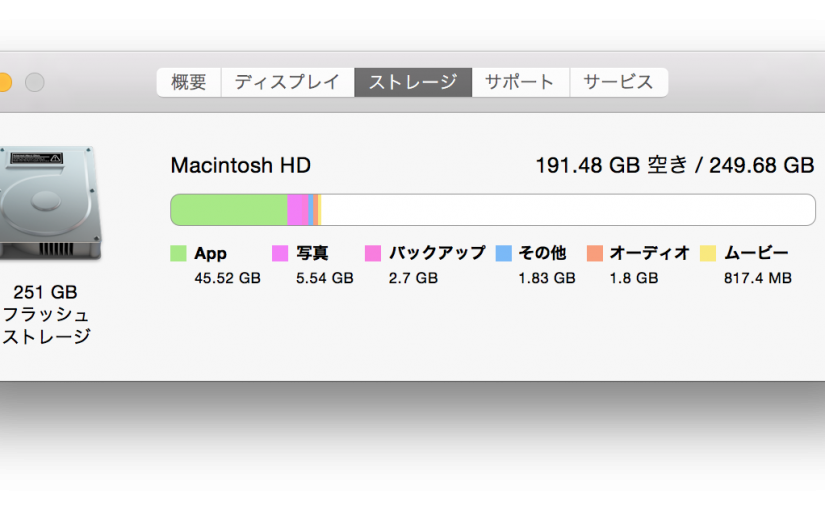Click the Macintosh HD hard drive icon
This screenshot has height=510, width=825.
[50, 205]
